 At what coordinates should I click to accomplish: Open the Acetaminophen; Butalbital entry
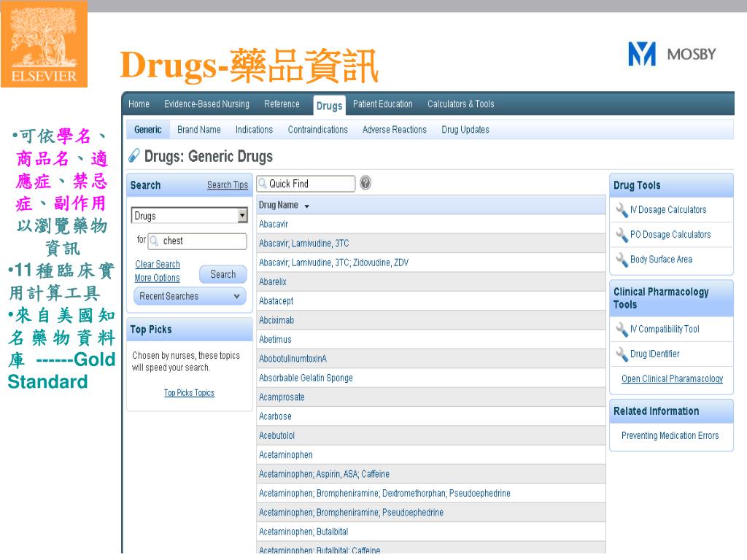[303, 532]
